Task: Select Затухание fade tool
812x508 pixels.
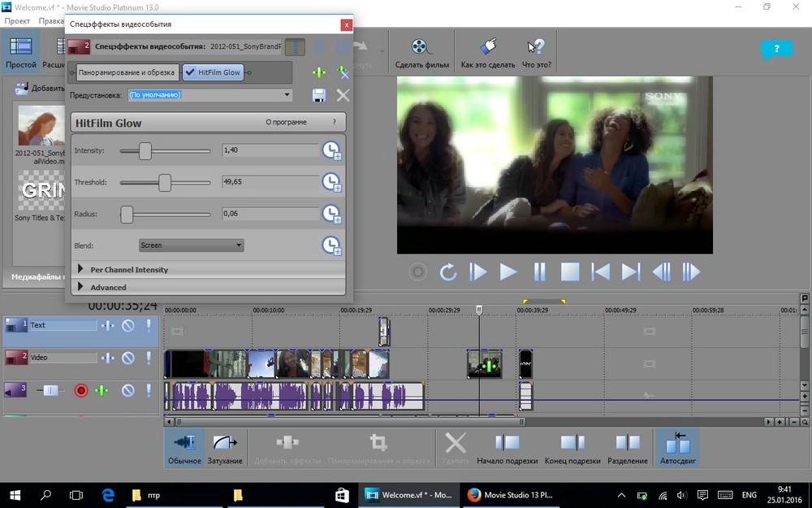Action: (x=225, y=449)
